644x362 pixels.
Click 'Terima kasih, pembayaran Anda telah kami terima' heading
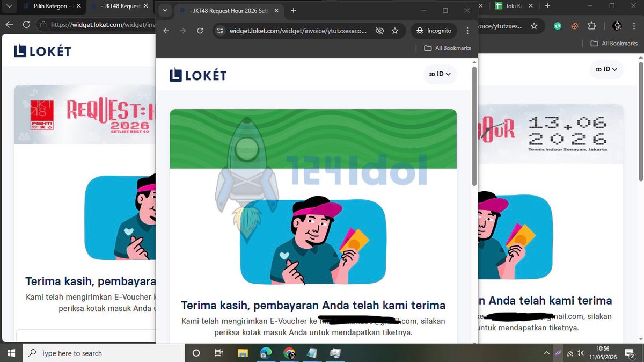(x=313, y=305)
